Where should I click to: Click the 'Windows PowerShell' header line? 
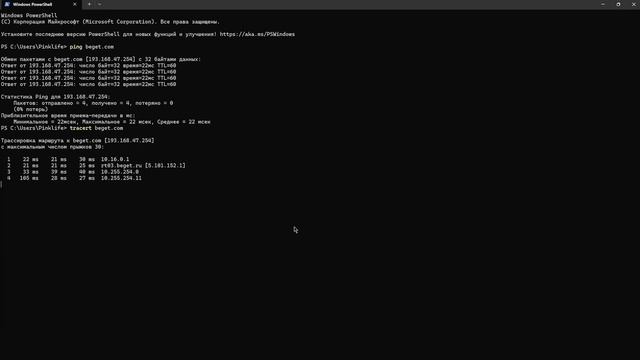[x=29, y=16]
